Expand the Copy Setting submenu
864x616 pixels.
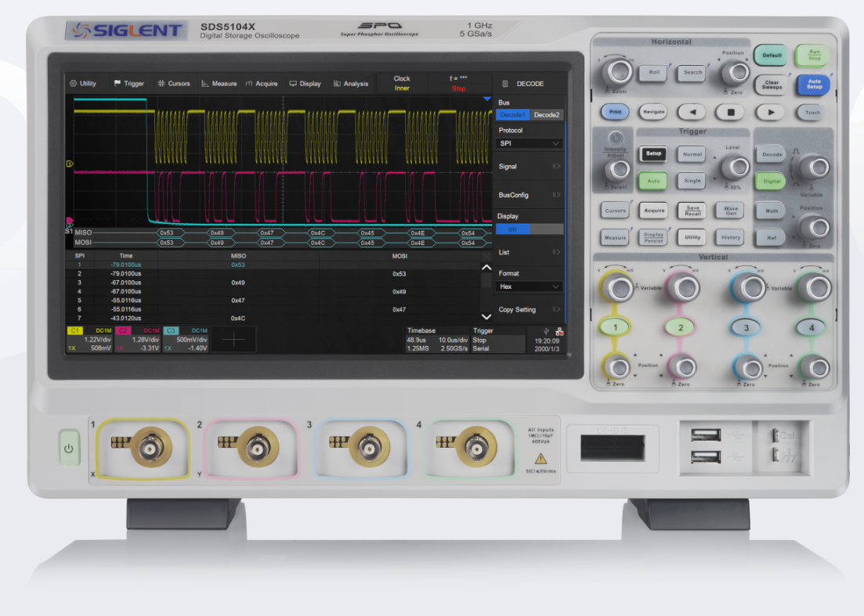point(529,309)
